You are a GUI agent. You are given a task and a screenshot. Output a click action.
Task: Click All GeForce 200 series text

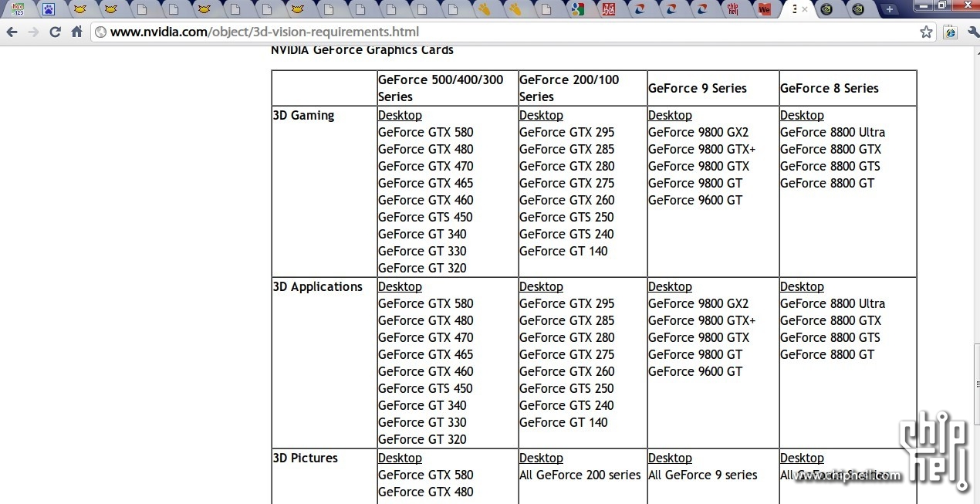pyautogui.click(x=580, y=475)
